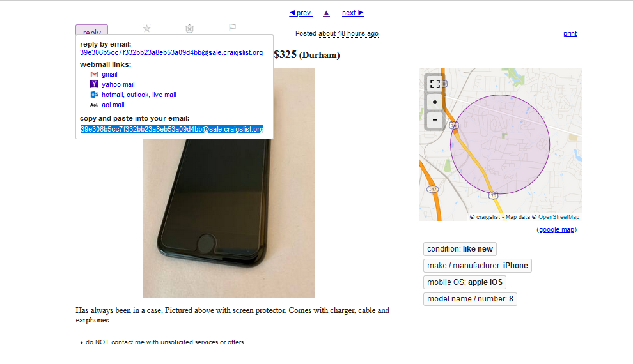Favorite this posting with the star icon

(146, 28)
